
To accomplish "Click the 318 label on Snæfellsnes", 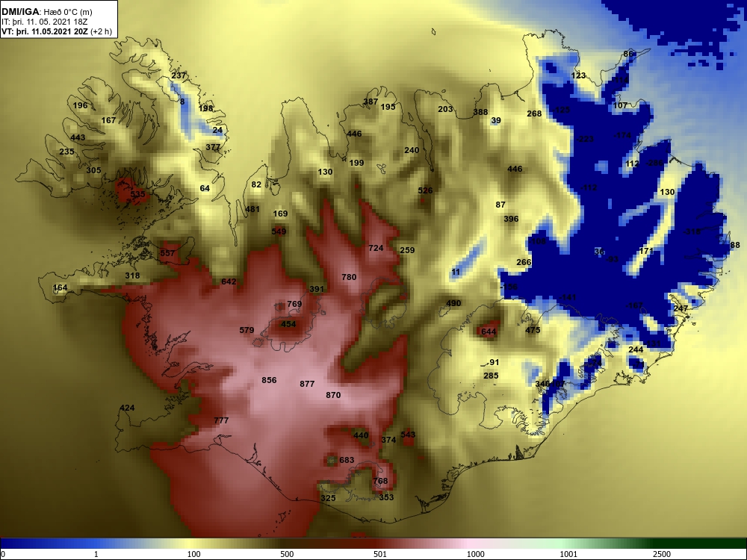I will click(x=132, y=276).
